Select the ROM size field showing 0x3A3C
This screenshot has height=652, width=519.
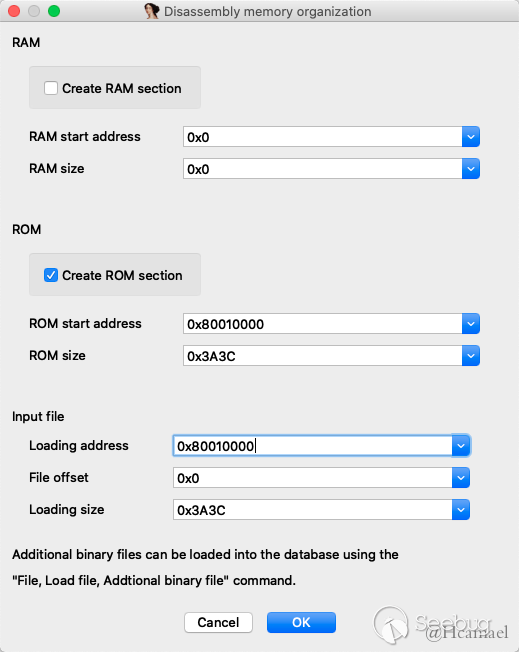323,356
